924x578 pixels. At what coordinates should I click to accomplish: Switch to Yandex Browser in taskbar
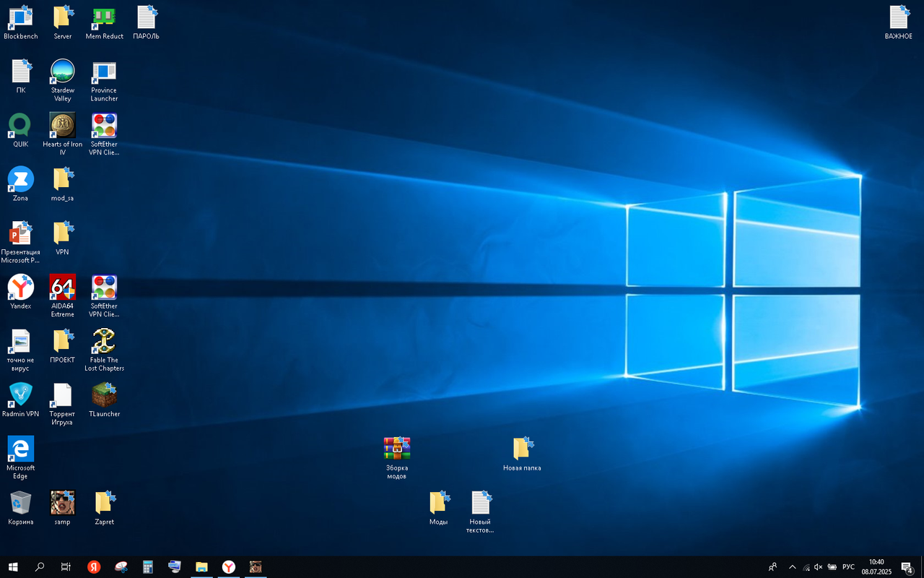(228, 567)
